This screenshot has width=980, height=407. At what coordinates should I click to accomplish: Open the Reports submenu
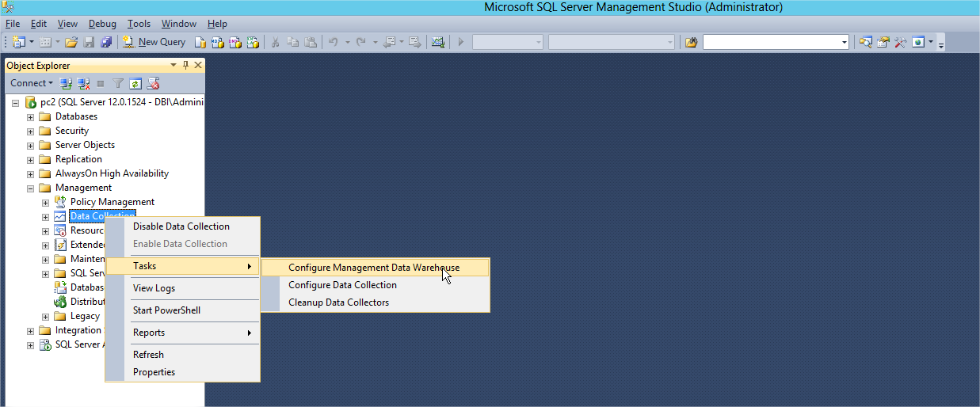(x=183, y=333)
